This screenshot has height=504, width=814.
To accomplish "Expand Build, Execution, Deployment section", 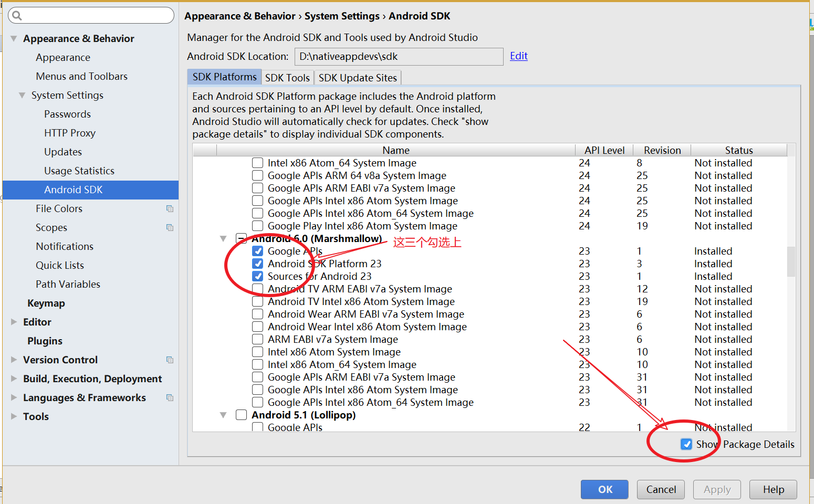I will tap(14, 379).
